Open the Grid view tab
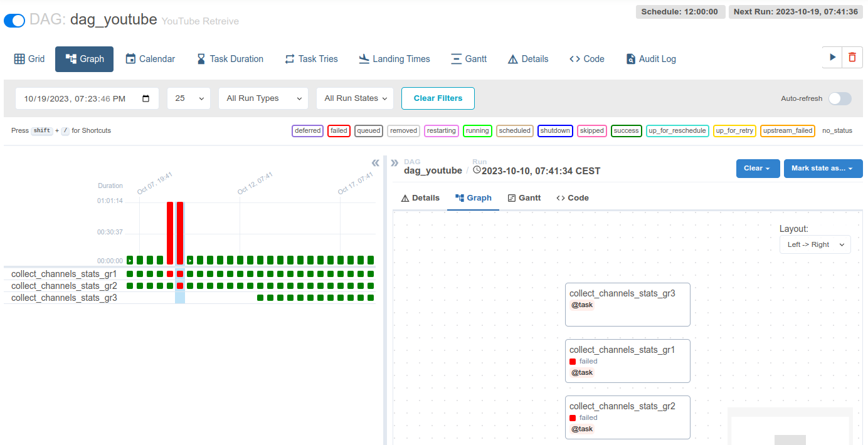The width and height of the screenshot is (868, 445). pos(29,59)
